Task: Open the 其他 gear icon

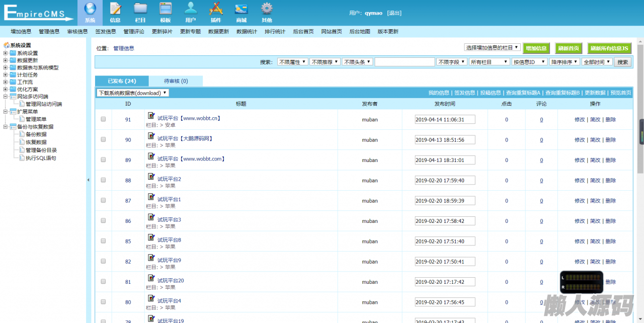Action: (x=267, y=9)
